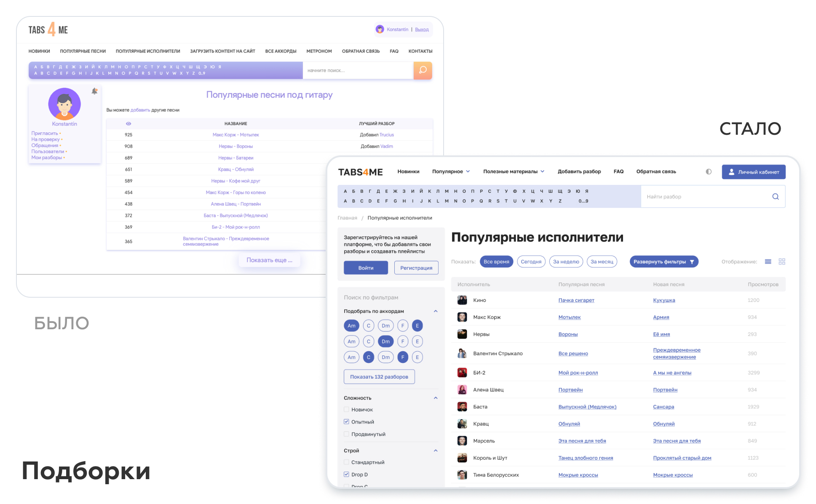Click the 0...9 filter in new alphabet bar
816x504 pixels.
click(x=583, y=201)
